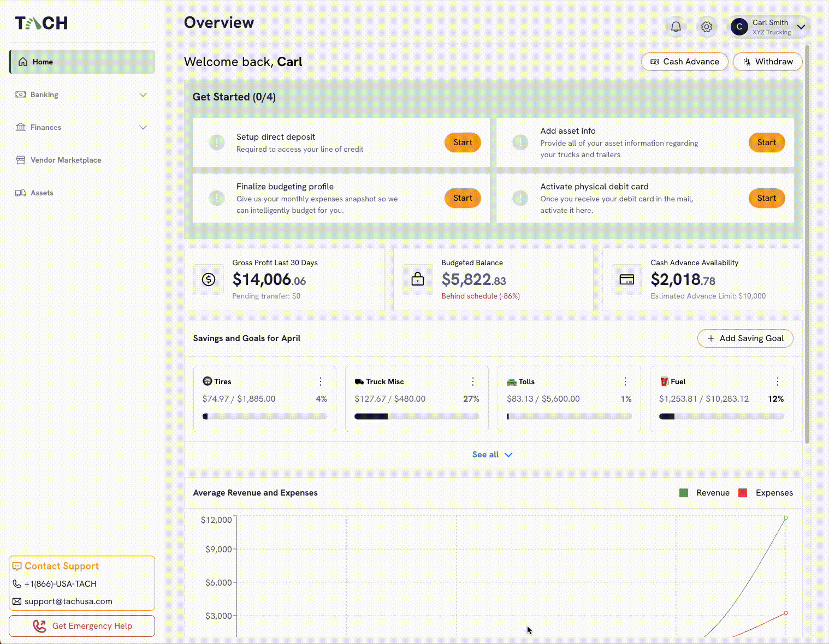Image resolution: width=829 pixels, height=644 pixels.
Task: Click the Revenue line endpoint on chart
Action: 786,517
